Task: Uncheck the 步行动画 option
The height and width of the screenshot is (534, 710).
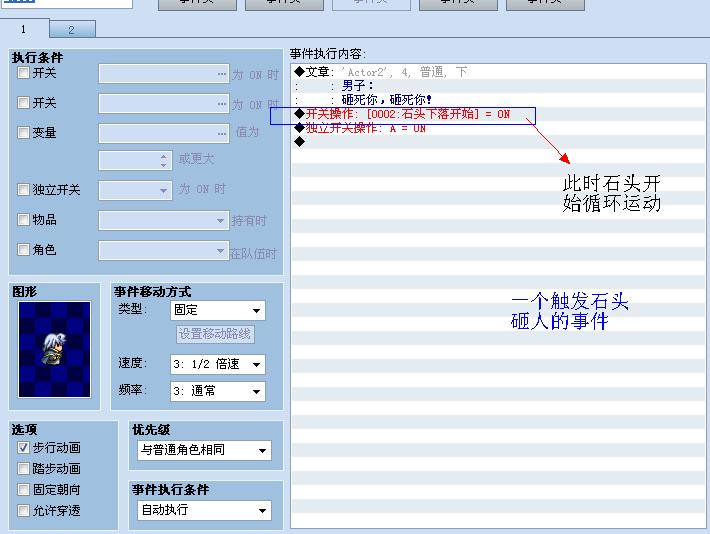Action: pos(23,447)
